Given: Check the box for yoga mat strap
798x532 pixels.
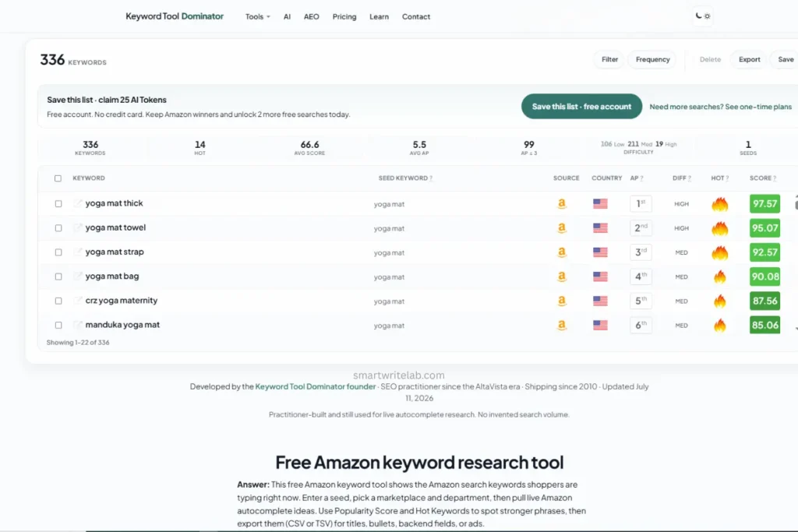Looking at the screenshot, I should point(58,253).
